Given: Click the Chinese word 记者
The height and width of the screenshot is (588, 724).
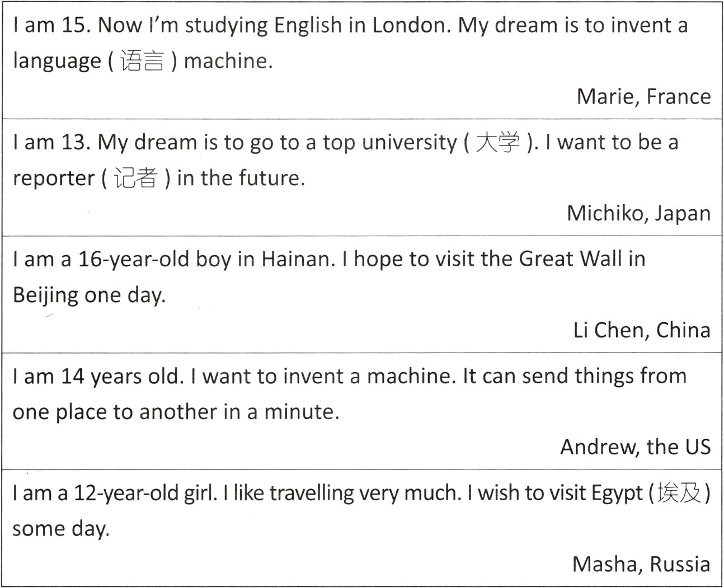Looking at the screenshot, I should click(x=135, y=178).
